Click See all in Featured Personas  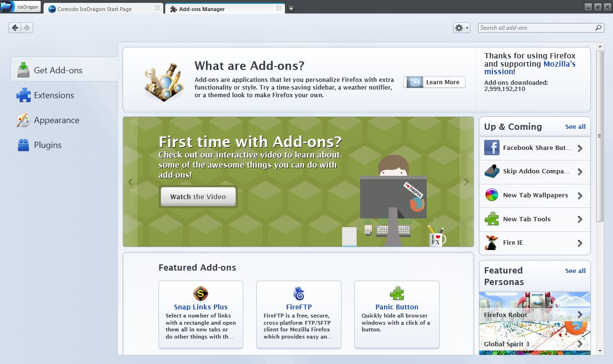click(575, 271)
